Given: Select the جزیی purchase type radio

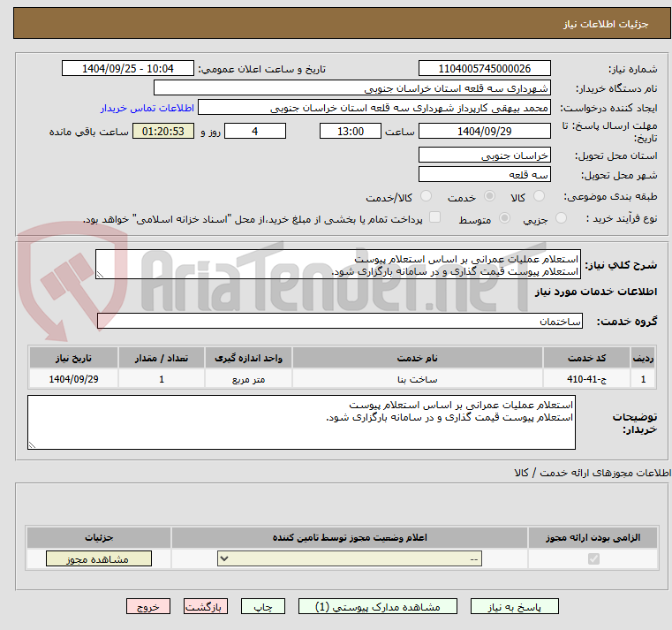Looking at the screenshot, I should (561, 218).
